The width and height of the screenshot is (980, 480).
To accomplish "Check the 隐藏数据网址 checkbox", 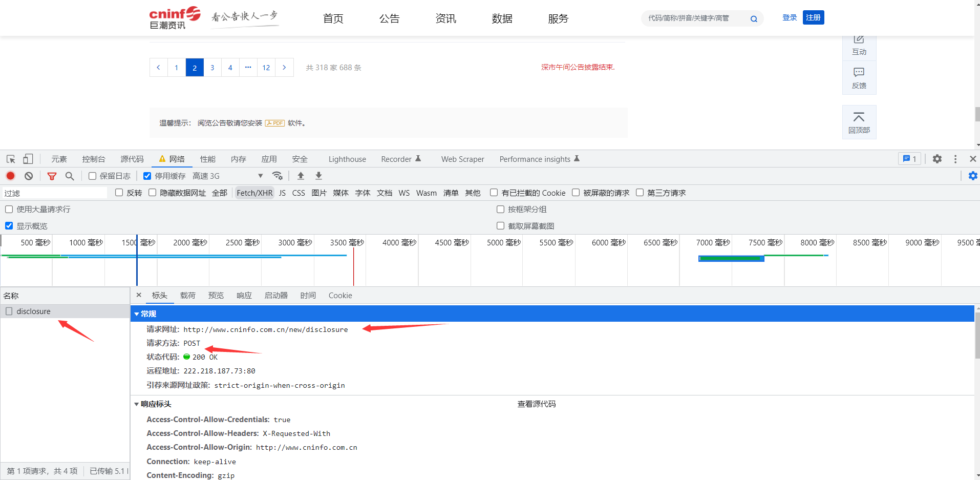I will (152, 193).
